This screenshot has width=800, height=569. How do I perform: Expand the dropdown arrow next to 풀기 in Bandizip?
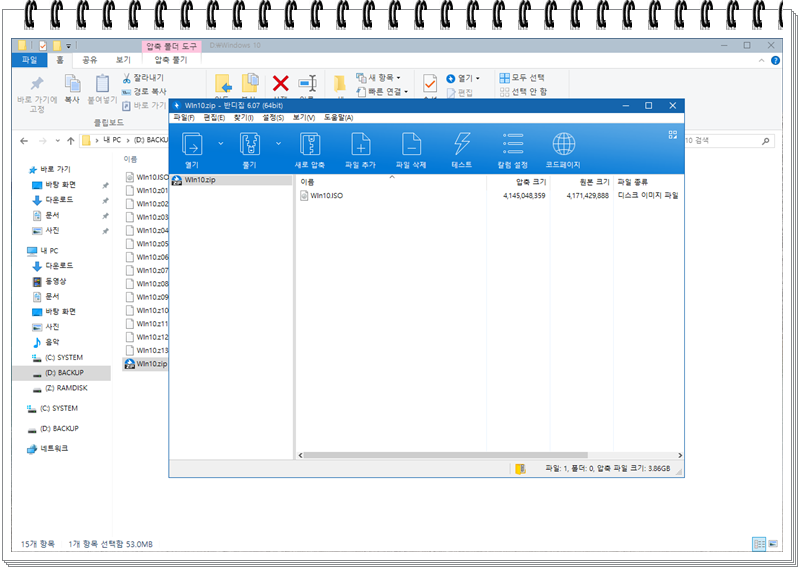coord(279,144)
